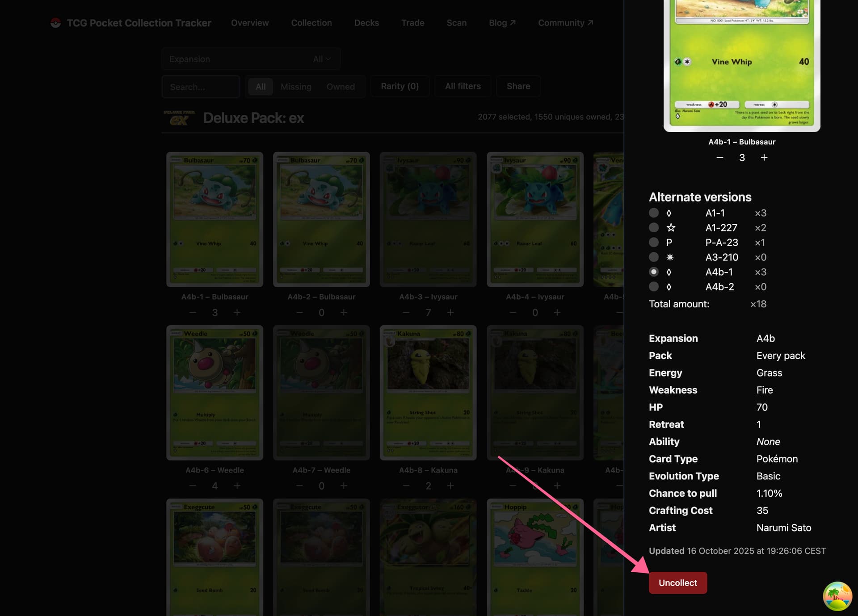858x616 pixels.
Task: Open the Rarity (0) filter dropdown
Action: [x=400, y=86]
